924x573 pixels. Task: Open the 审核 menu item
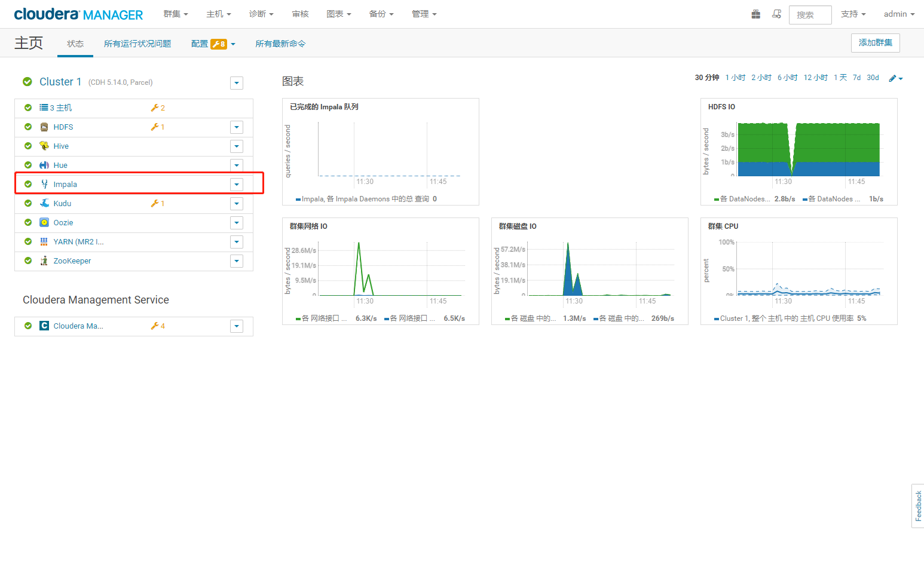click(x=300, y=14)
